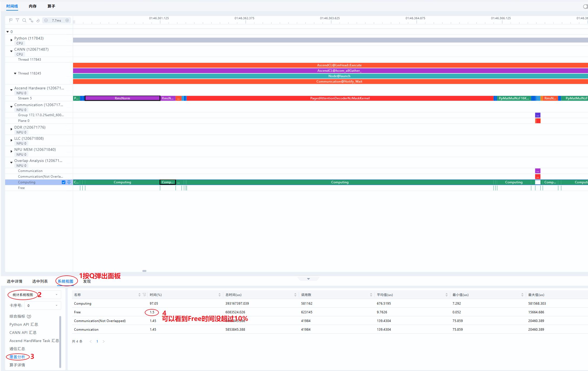Zoom in timeline with plus icon

[67, 20]
